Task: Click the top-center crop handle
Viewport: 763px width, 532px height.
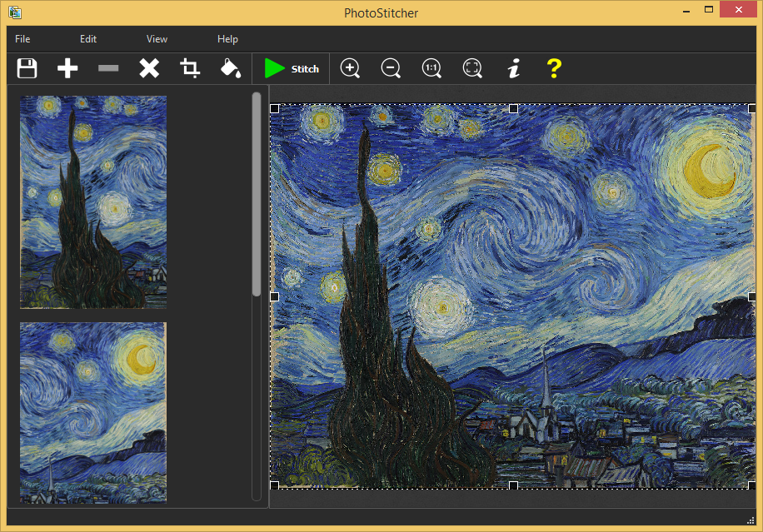Action: [x=513, y=109]
